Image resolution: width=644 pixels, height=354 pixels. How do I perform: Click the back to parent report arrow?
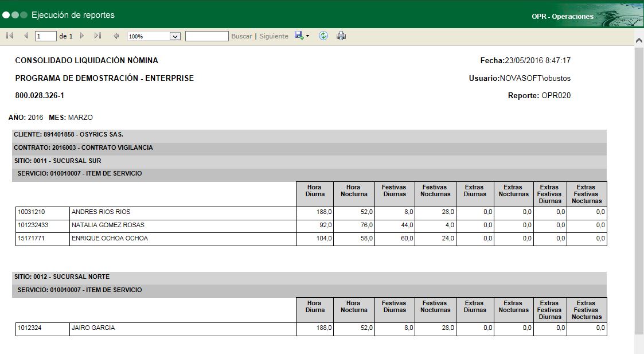coord(116,36)
